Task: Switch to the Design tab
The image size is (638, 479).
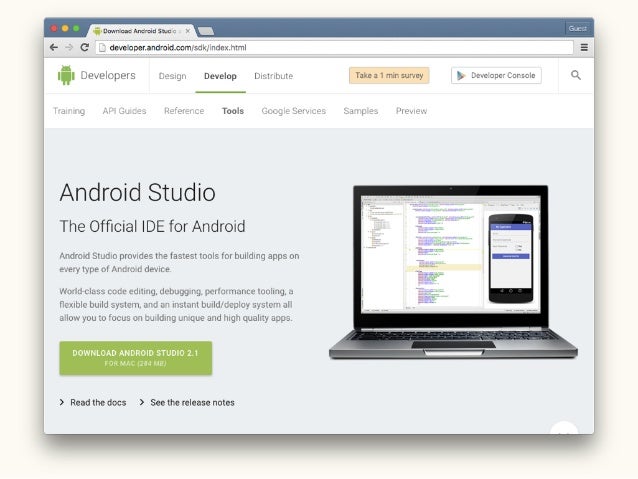Action: [x=173, y=76]
